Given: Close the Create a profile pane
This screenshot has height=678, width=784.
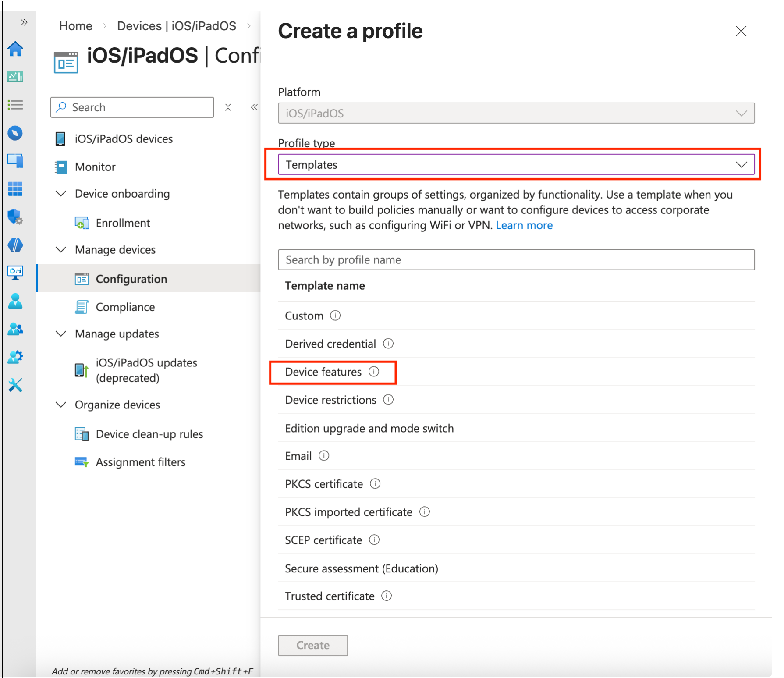Looking at the screenshot, I should coord(741,31).
